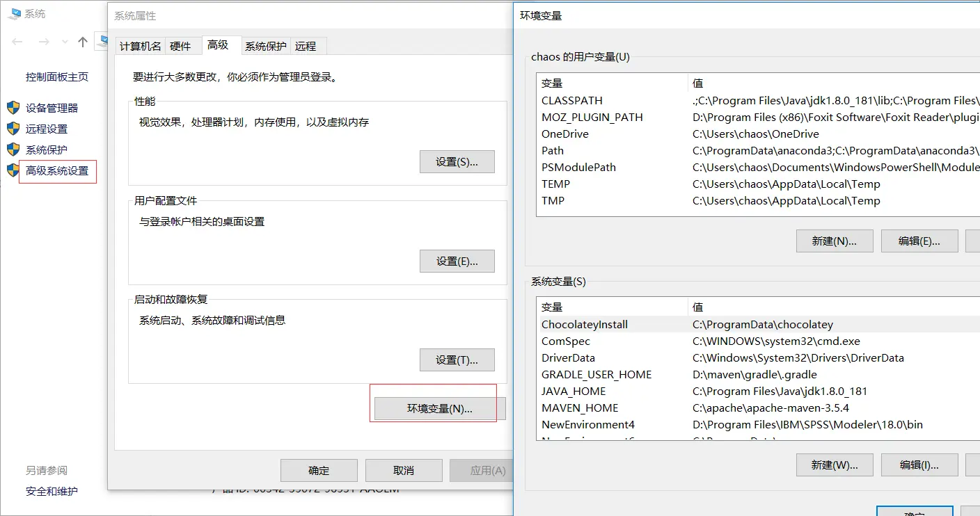This screenshot has height=516, width=980.
Task: Click 新建(N) under user variables
Action: point(835,241)
